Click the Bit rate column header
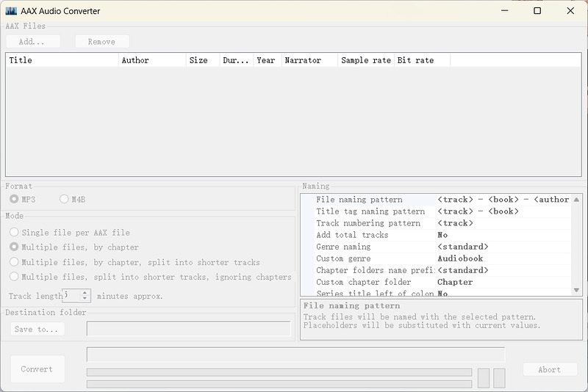 pyautogui.click(x=422, y=60)
